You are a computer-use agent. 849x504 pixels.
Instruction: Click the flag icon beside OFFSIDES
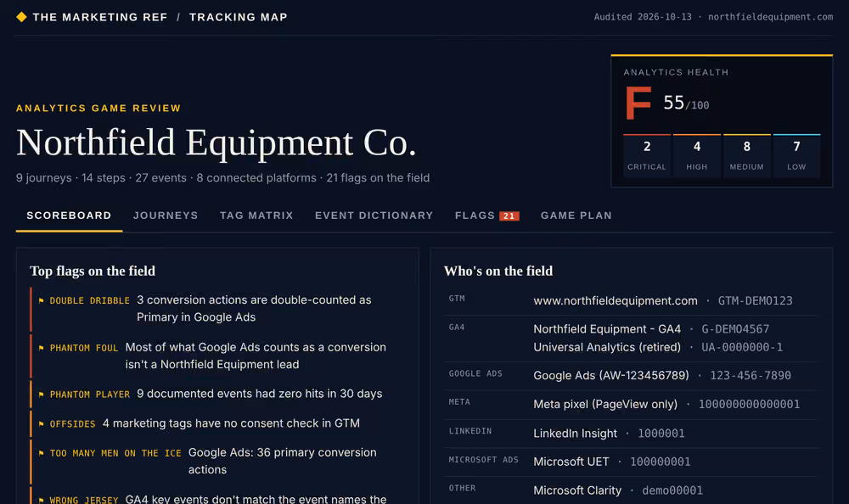[x=41, y=423]
